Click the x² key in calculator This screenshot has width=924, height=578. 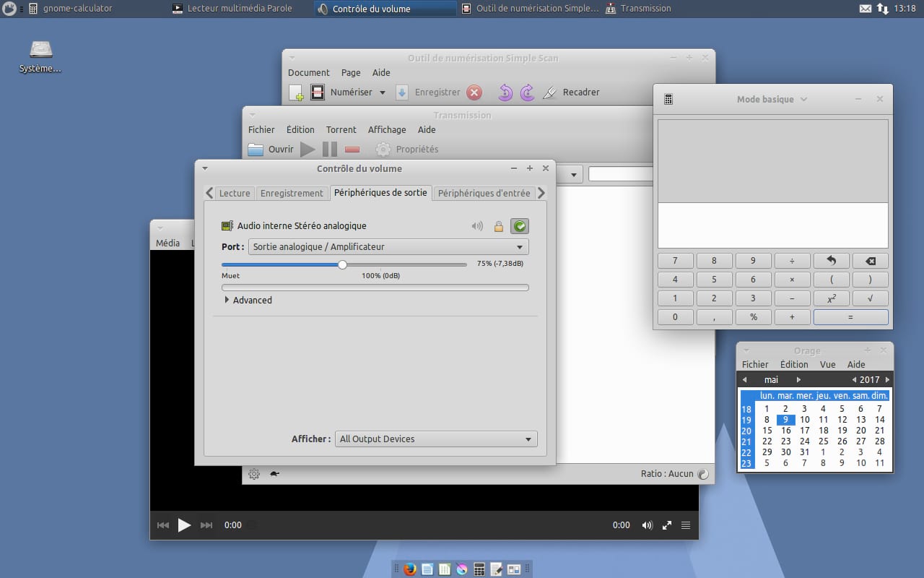(x=831, y=298)
